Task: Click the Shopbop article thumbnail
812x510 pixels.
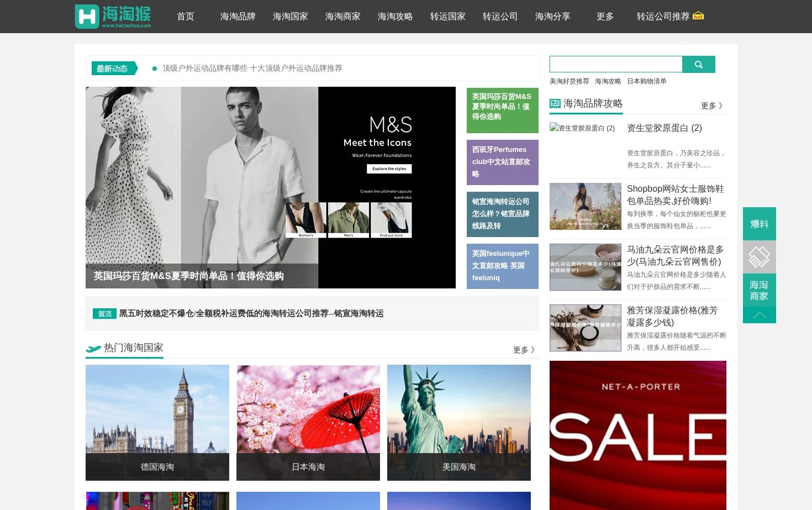Action: [x=586, y=207]
